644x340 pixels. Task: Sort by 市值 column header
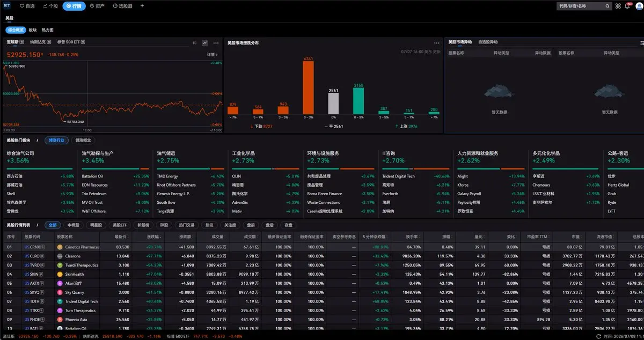pos(578,236)
